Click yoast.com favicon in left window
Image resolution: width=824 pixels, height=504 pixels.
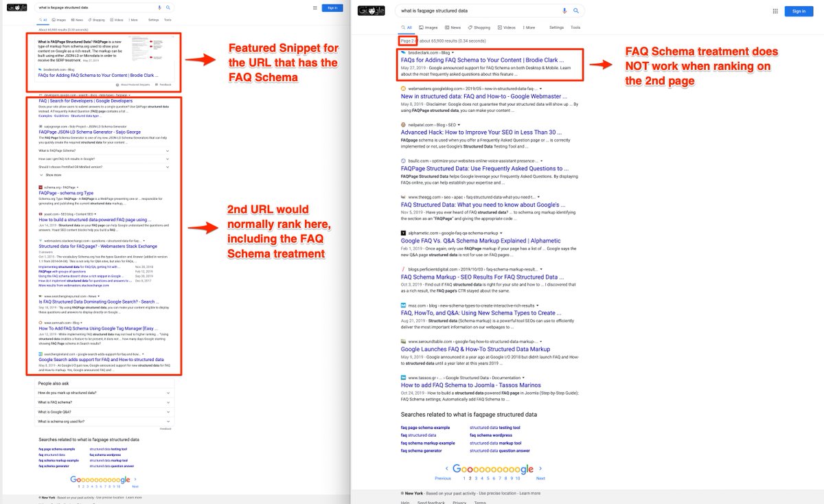41,214
